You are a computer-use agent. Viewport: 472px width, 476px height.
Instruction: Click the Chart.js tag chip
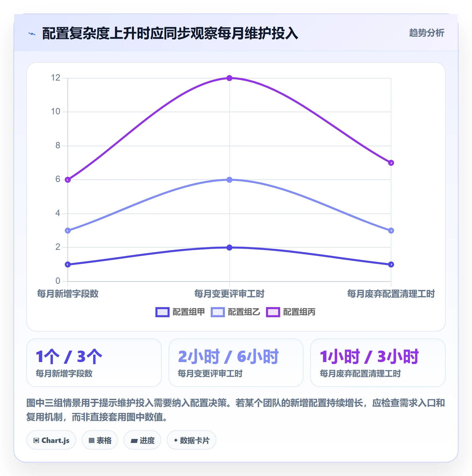point(51,440)
